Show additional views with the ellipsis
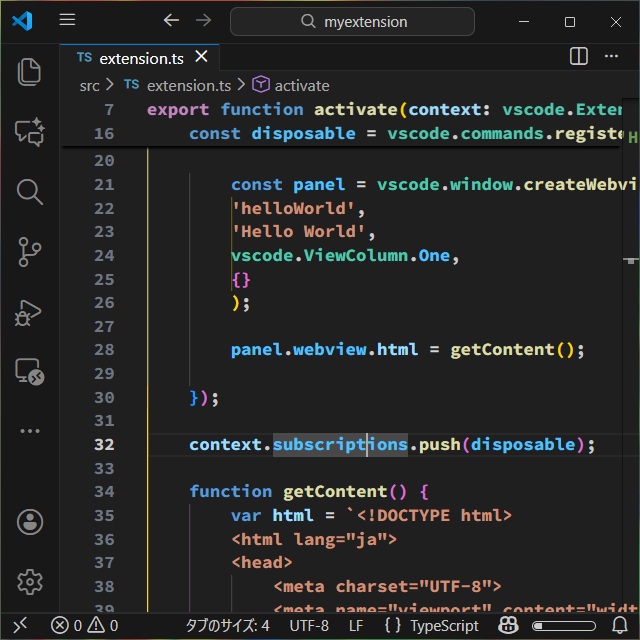 click(x=29, y=431)
